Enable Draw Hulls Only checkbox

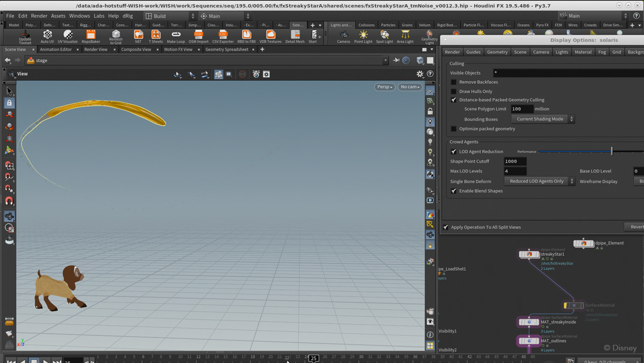pos(454,91)
